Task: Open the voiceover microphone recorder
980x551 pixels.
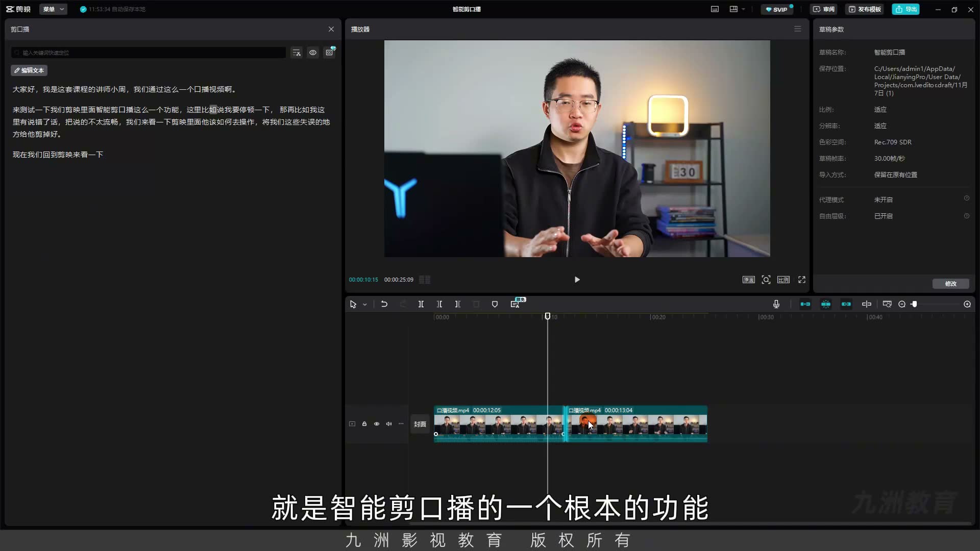Action: (776, 304)
